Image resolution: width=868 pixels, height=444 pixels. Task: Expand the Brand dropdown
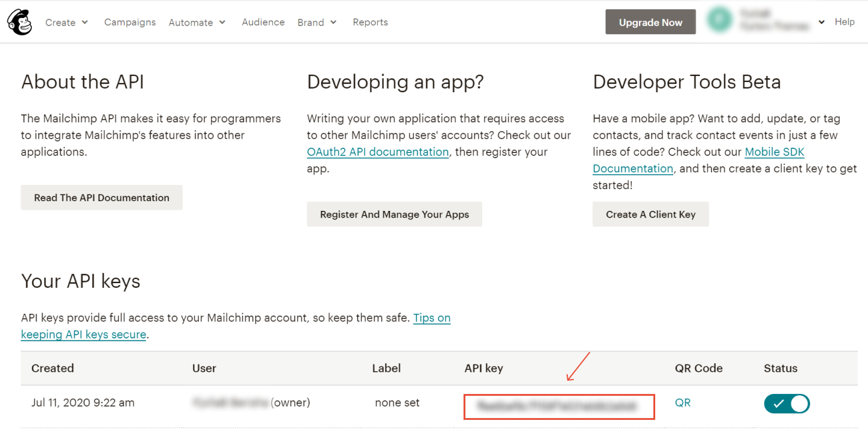point(317,22)
